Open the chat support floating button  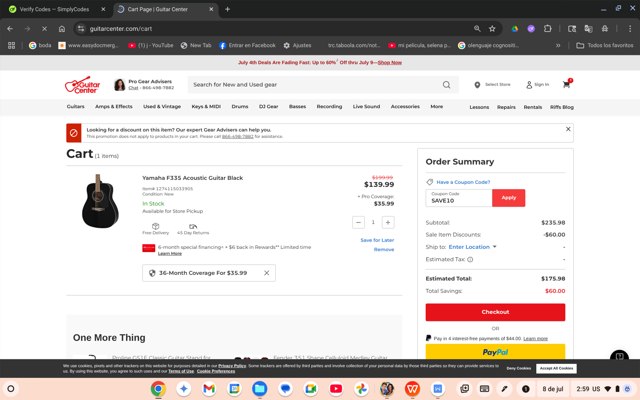[619, 356]
